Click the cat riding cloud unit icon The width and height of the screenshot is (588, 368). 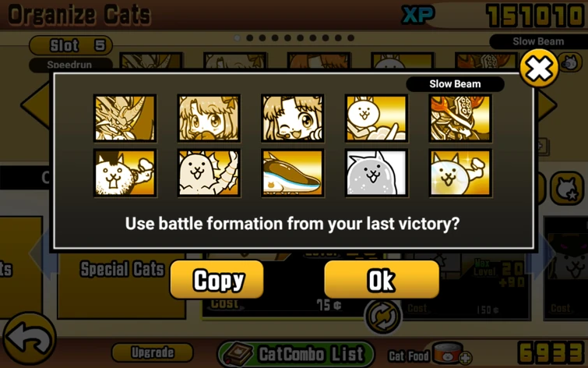[376, 119]
